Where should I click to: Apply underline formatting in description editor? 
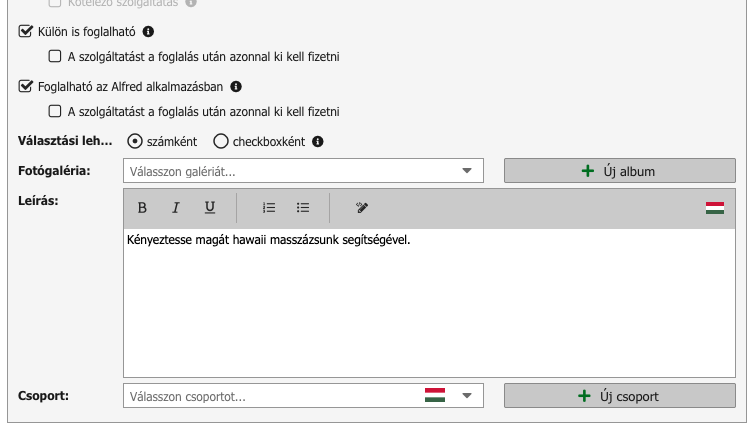click(x=210, y=208)
